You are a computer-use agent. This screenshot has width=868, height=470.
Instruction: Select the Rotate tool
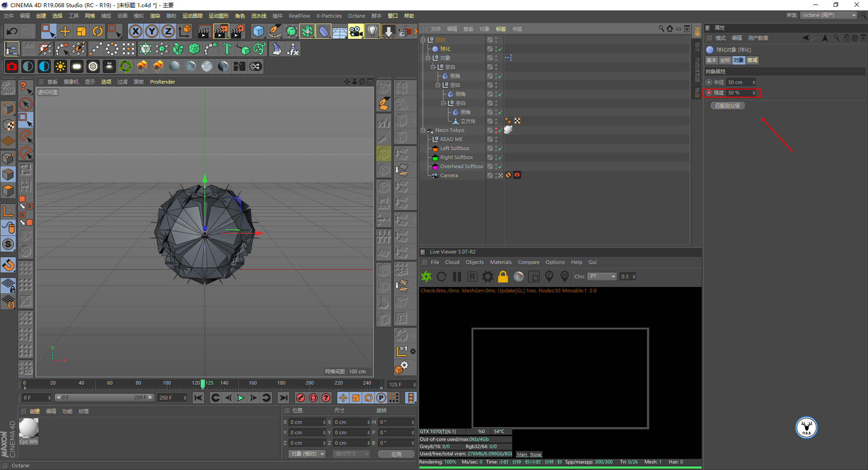(x=98, y=31)
